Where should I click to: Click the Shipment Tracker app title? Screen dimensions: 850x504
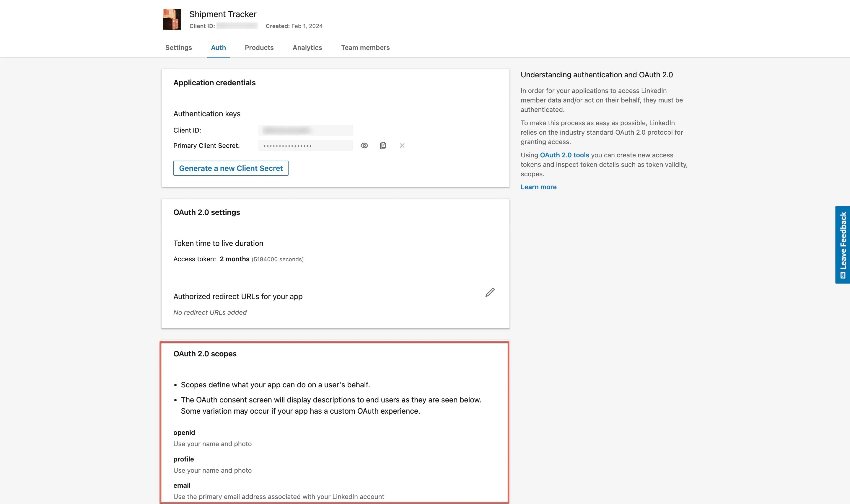223,14
